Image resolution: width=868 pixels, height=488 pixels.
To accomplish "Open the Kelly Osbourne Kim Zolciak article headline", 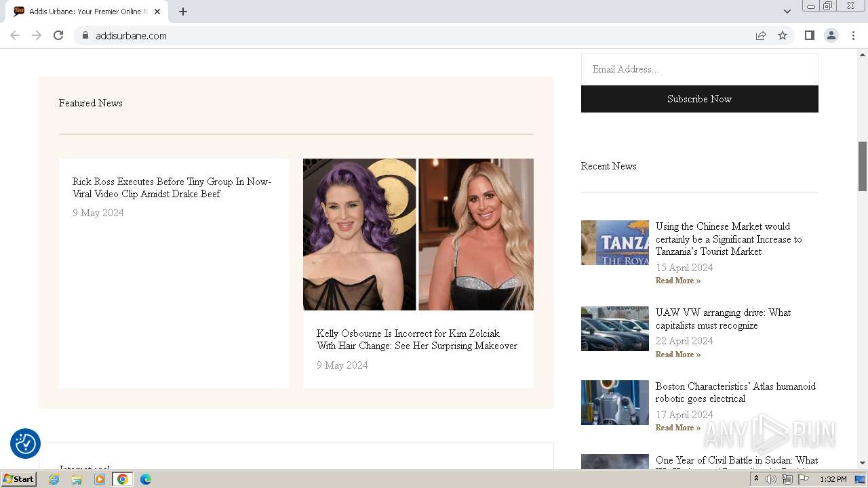I will [416, 340].
